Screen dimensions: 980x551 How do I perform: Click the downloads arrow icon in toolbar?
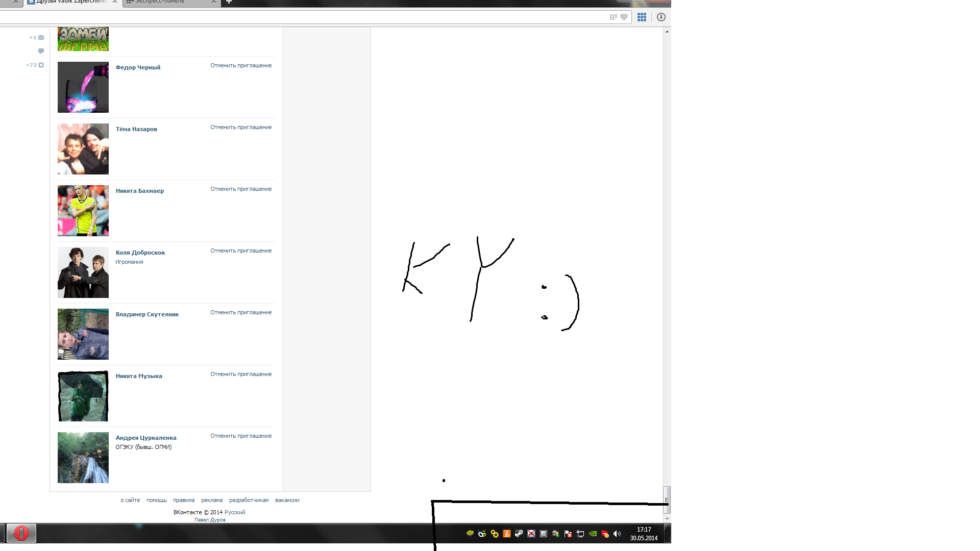click(x=661, y=17)
